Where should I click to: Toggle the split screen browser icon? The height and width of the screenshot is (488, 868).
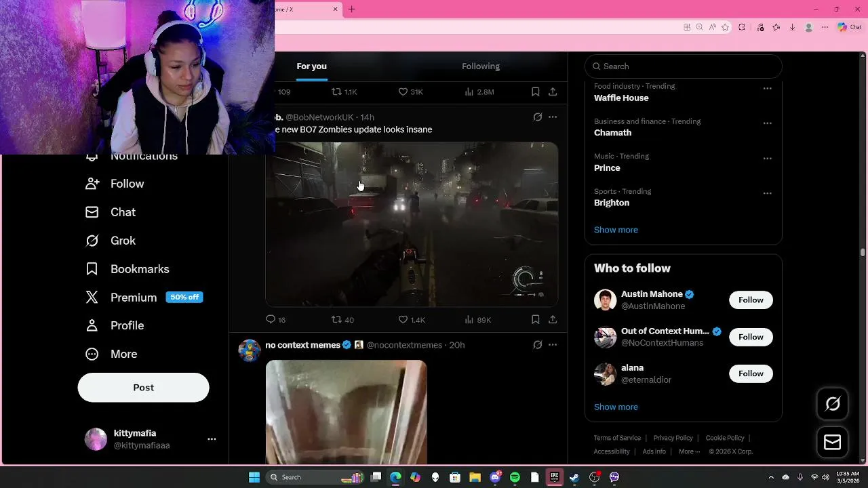[687, 27]
